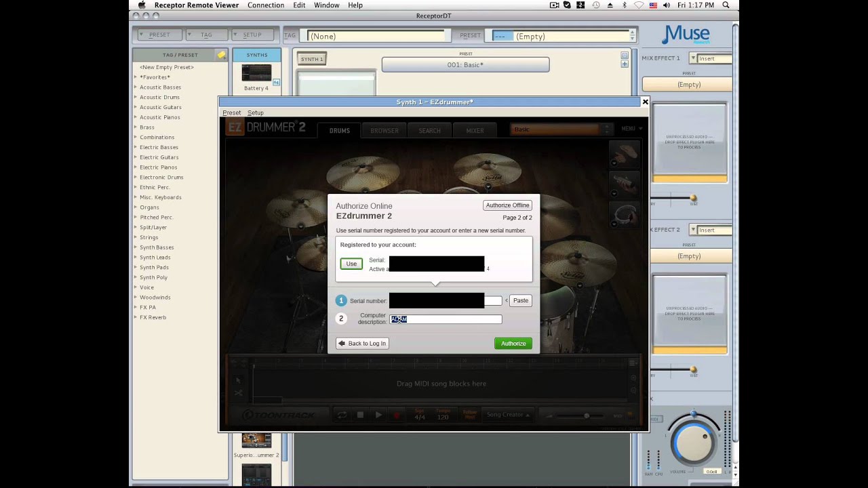Click the small square icon above plus icon
The image size is (868, 488).
coord(625,56)
